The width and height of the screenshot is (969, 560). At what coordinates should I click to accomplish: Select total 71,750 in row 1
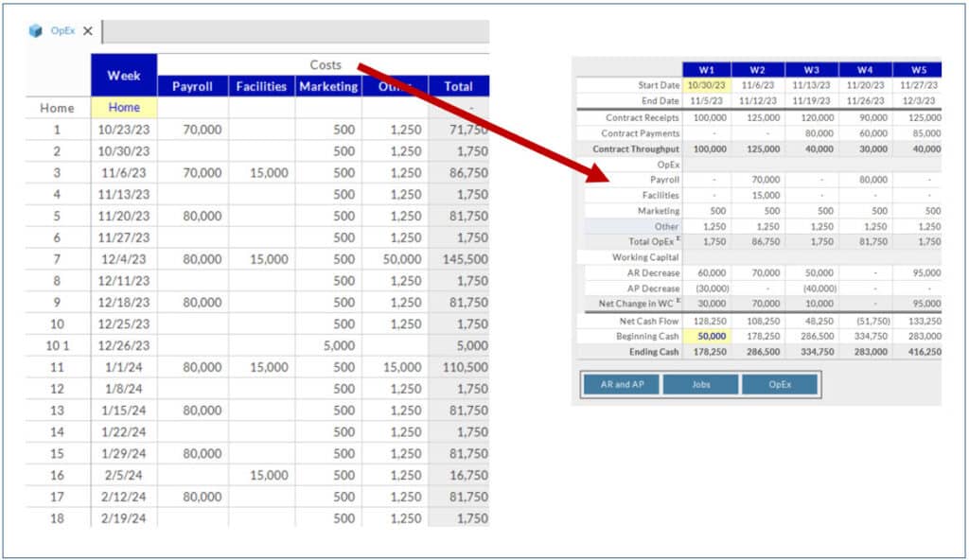(x=458, y=130)
